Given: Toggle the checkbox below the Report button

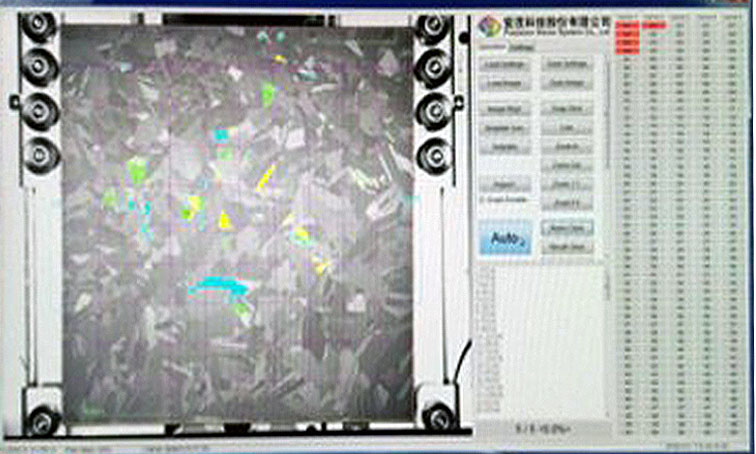Looking at the screenshot, I should [x=481, y=201].
